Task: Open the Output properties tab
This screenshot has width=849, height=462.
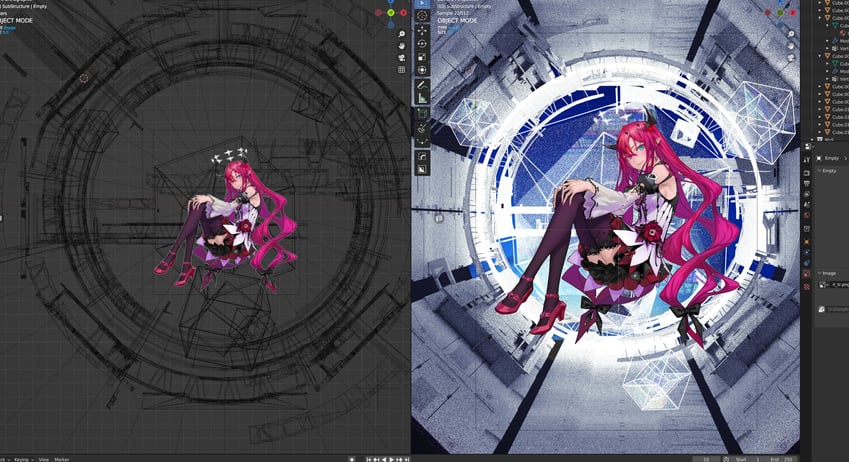Action: click(x=807, y=184)
